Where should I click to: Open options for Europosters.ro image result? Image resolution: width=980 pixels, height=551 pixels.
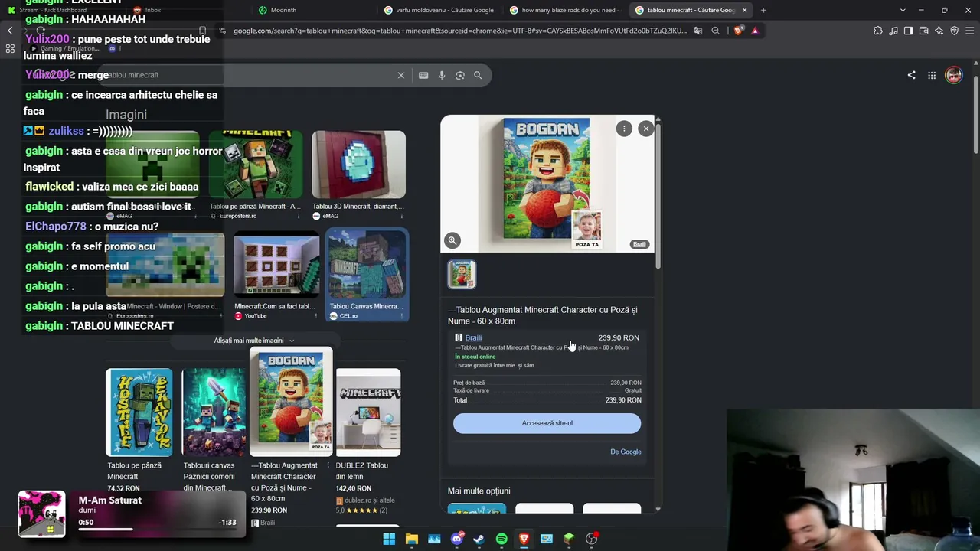pyautogui.click(x=298, y=216)
